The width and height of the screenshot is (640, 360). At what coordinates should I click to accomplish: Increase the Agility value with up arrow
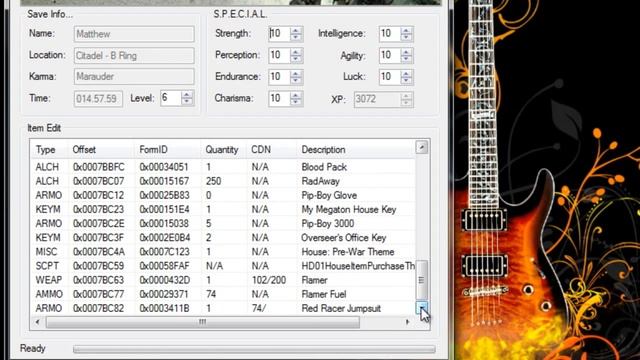406,52
